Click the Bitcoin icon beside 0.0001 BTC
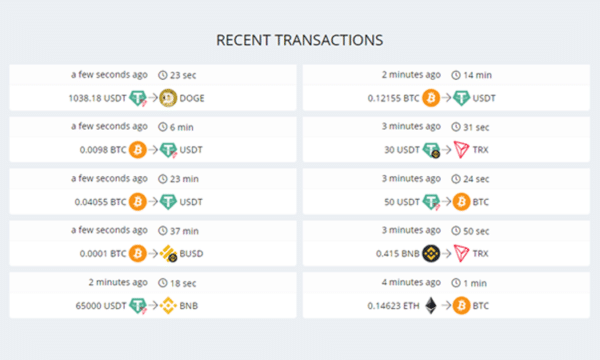The width and height of the screenshot is (600, 360). tap(138, 254)
